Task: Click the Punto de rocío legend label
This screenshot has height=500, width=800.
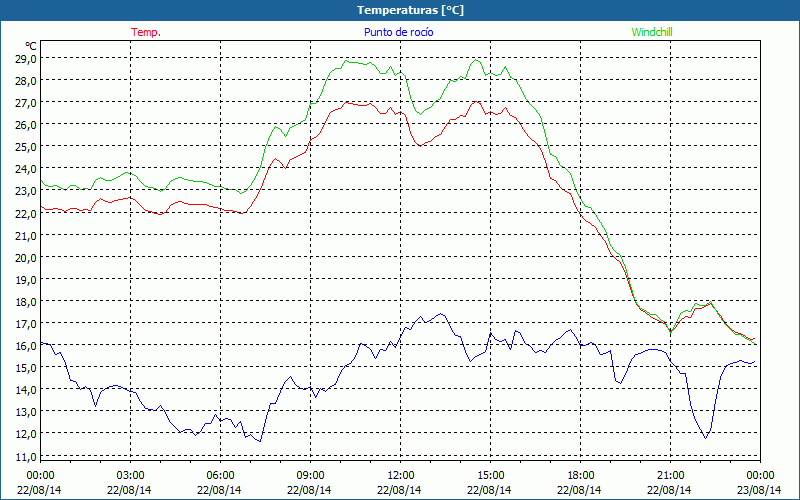Action: [x=398, y=32]
